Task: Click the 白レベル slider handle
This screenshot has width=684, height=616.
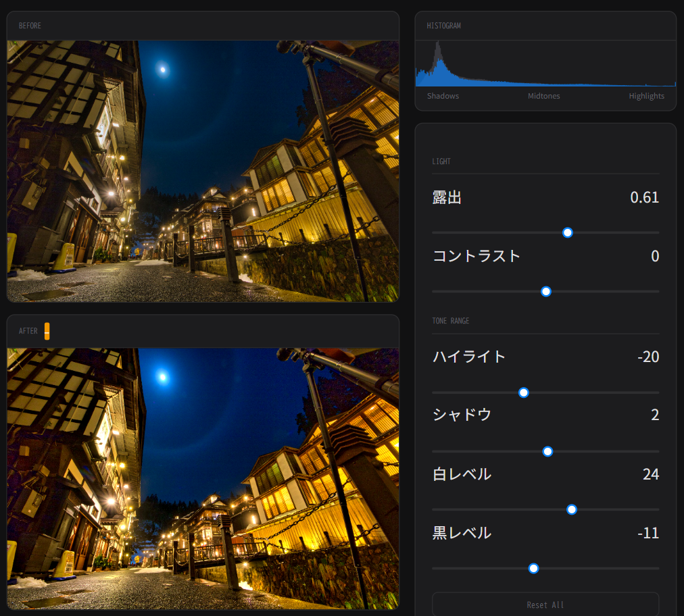Action: (572, 509)
